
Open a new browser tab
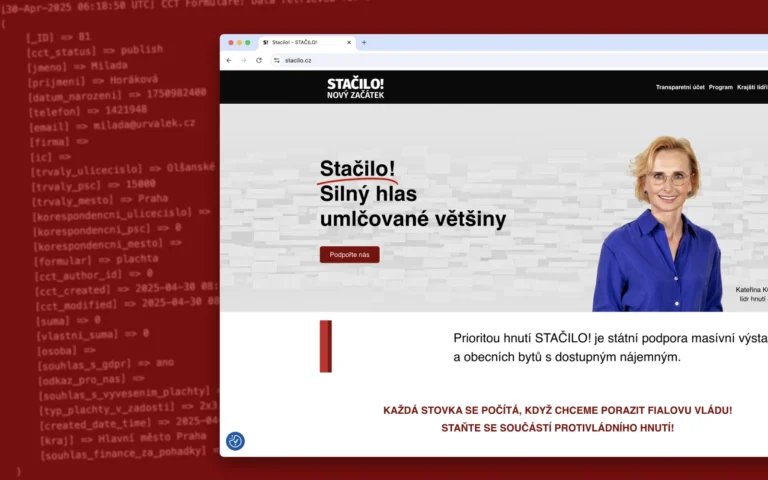coord(364,43)
